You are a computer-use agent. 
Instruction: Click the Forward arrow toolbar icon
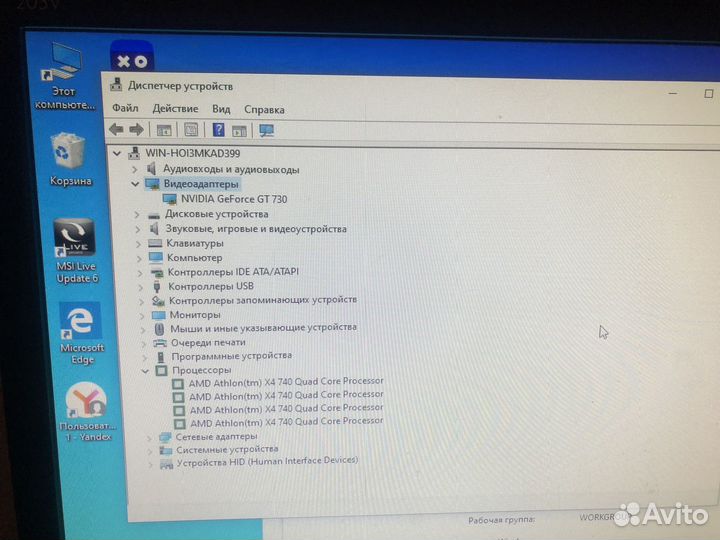(135, 130)
